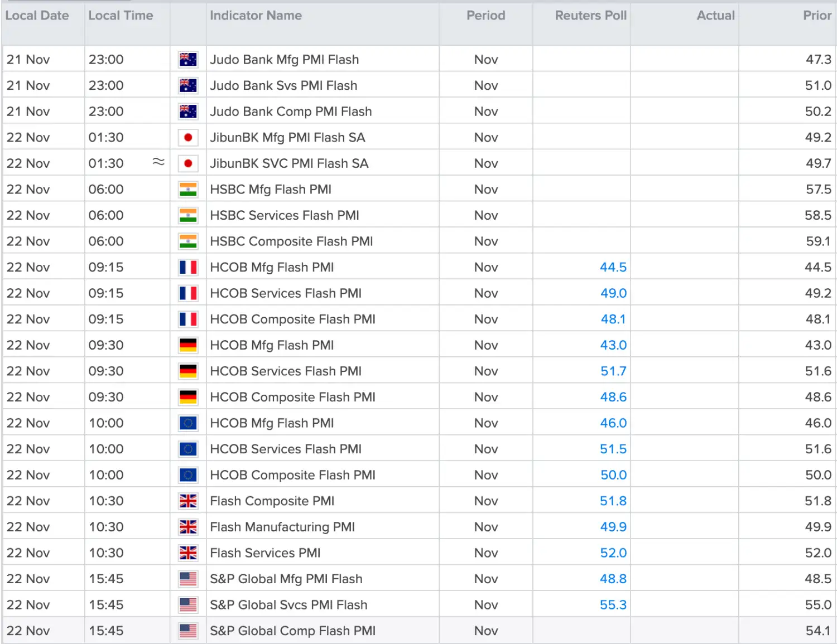
Task: Click the UK flag beside Flash Composite PMI
Action: (188, 501)
